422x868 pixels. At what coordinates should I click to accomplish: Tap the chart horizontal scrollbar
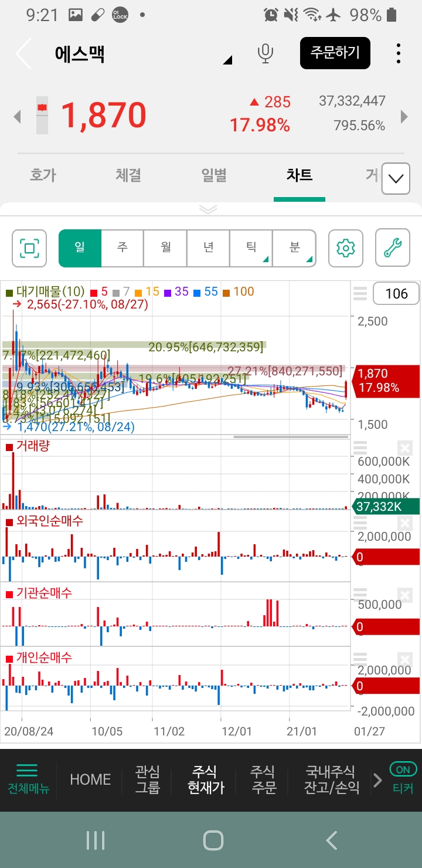coord(291,436)
